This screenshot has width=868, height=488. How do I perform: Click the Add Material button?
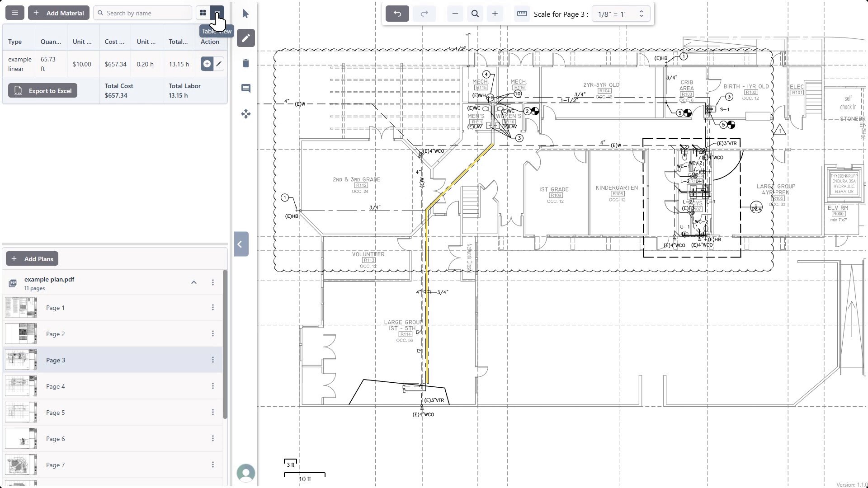pos(59,13)
